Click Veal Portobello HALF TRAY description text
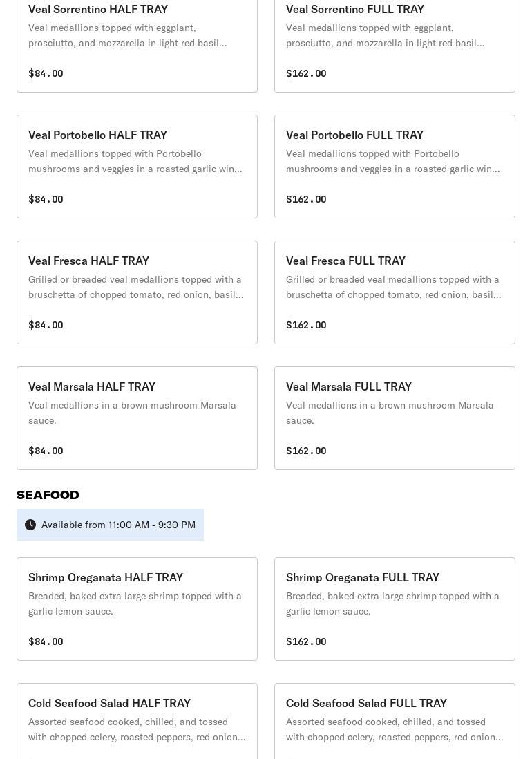Viewport: 532px width, 759px height. (x=135, y=161)
